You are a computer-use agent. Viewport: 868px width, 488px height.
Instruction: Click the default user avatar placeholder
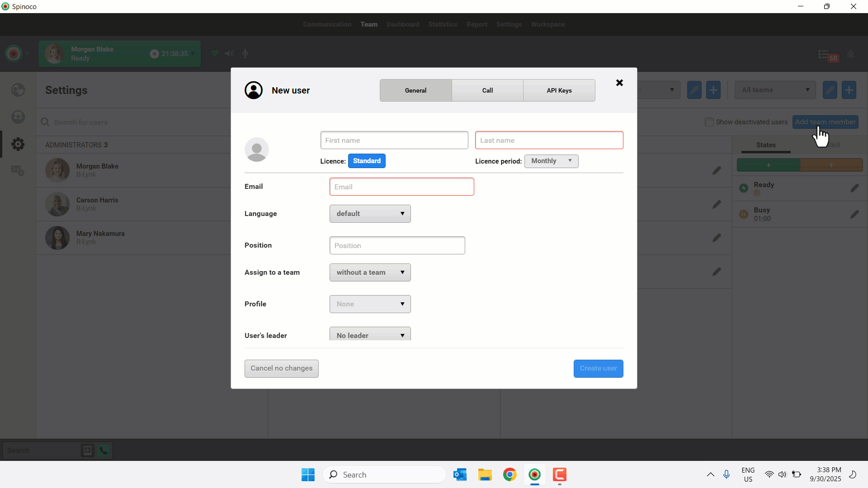(x=256, y=150)
